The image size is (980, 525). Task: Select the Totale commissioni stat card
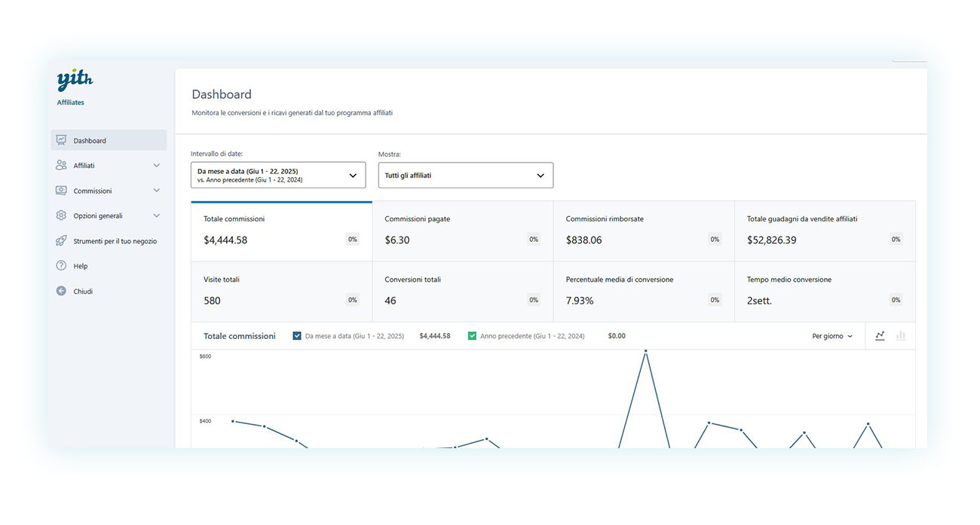tap(281, 231)
